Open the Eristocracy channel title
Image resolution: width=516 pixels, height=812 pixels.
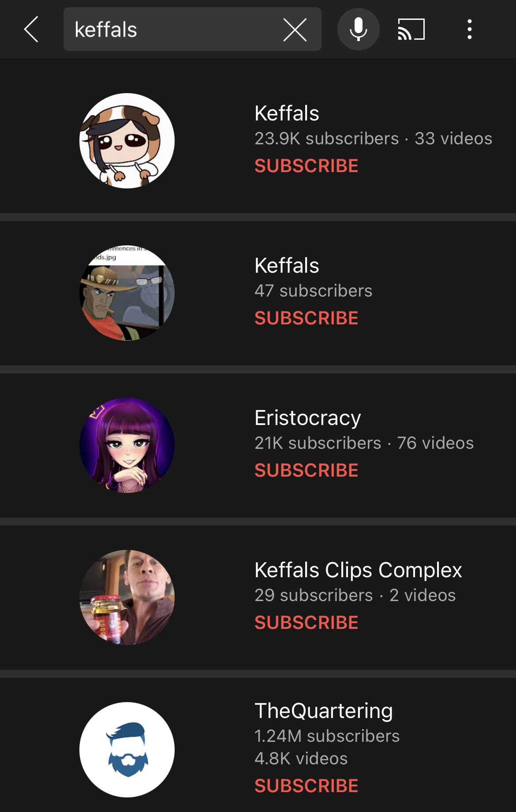pos(308,418)
